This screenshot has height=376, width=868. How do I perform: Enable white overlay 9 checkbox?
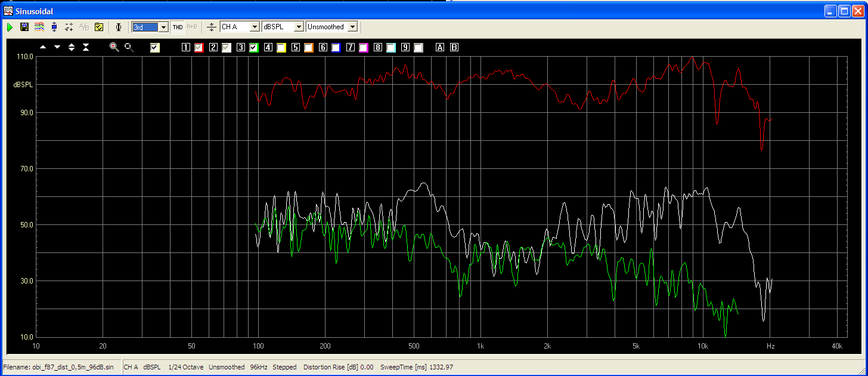coord(418,48)
